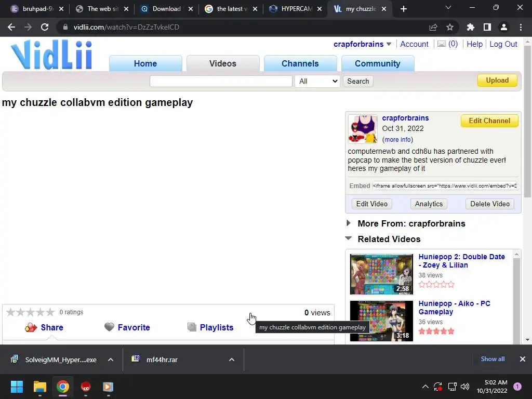Click the Upload button
Viewport: 532px width, 399px height.
(x=497, y=81)
